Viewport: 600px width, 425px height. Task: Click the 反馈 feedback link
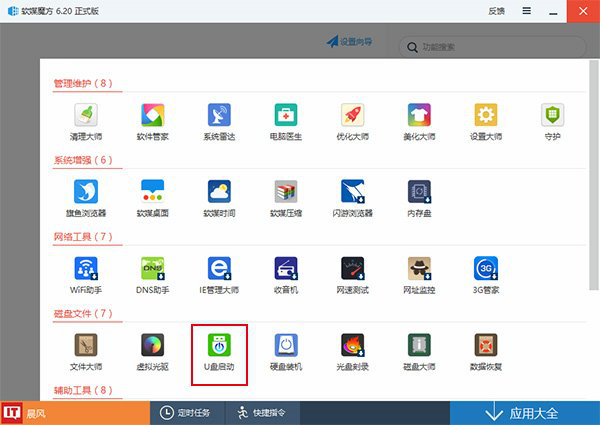click(x=496, y=11)
